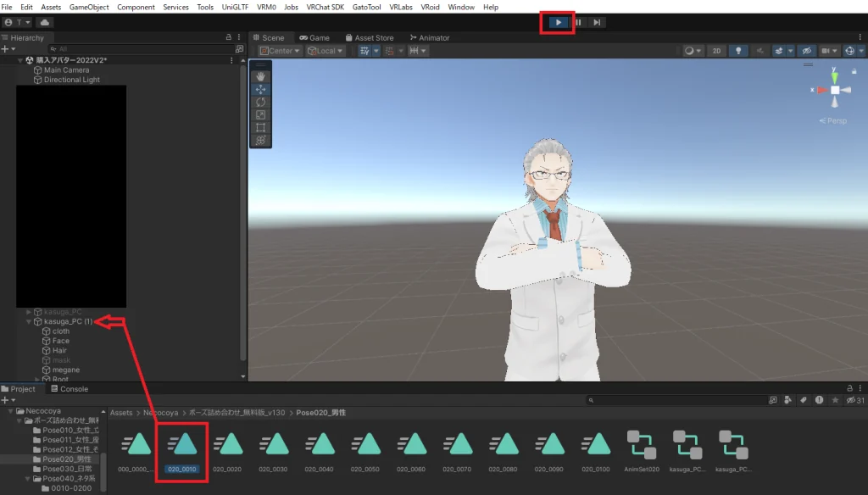Toggle grid snapping icon
Viewport: 868px width, 495px height.
click(390, 50)
